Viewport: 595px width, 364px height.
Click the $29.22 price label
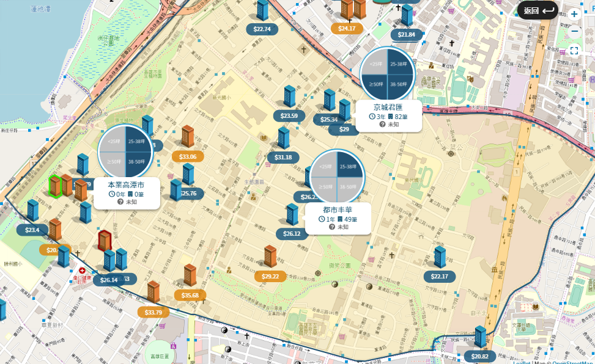click(270, 277)
